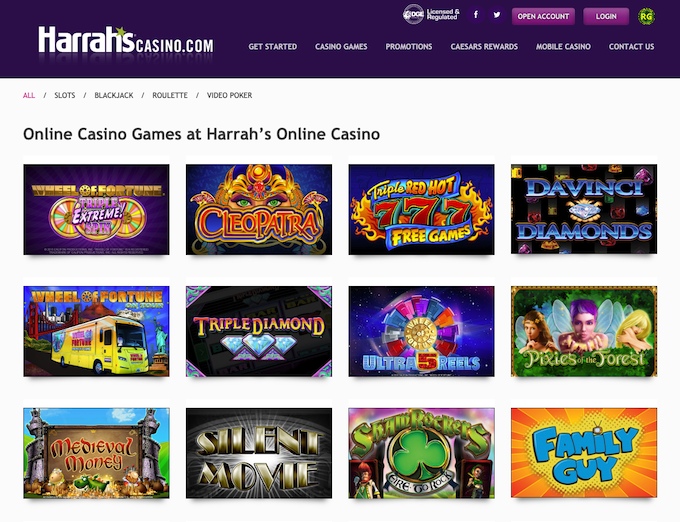Open the Silent Movie game tile
The height and width of the screenshot is (522, 680).
click(259, 453)
